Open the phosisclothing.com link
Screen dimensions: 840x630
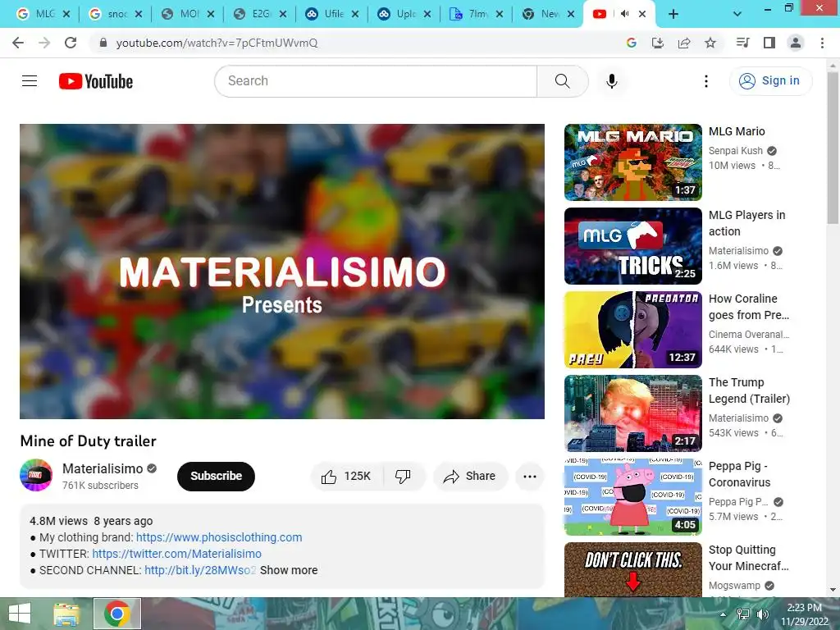219,537
